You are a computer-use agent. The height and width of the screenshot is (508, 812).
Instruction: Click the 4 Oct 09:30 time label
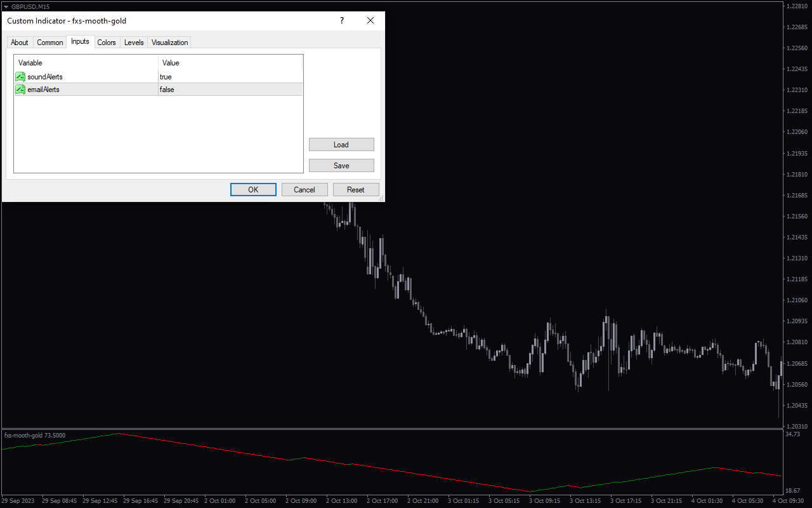(x=789, y=501)
